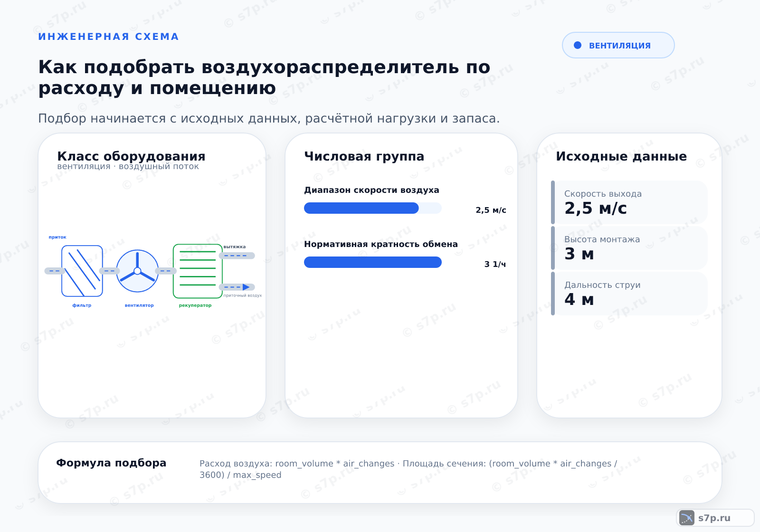Select the Дальность струи data card

(x=629, y=294)
